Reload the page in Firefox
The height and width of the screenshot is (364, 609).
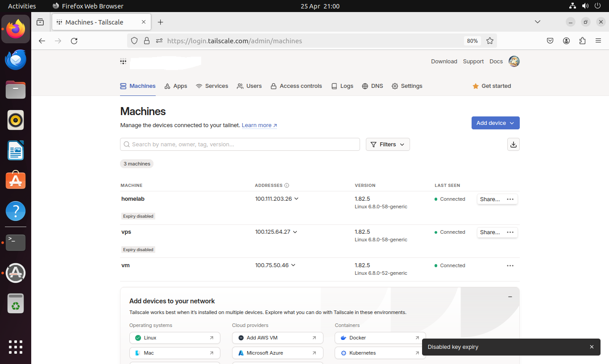(74, 41)
